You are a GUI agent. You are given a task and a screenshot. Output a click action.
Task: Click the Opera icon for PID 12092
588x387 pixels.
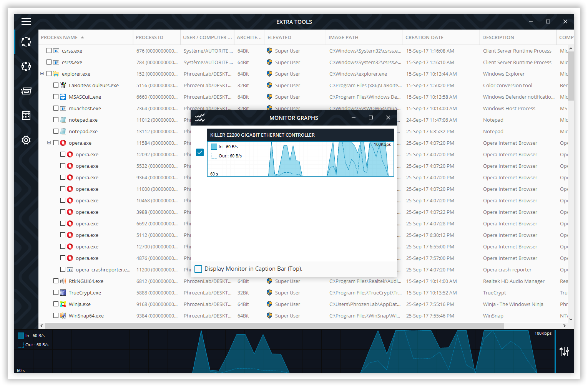(x=70, y=154)
